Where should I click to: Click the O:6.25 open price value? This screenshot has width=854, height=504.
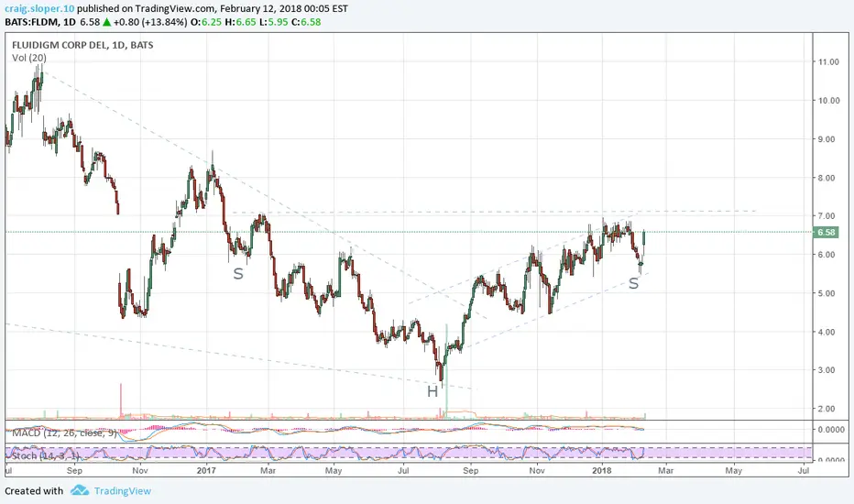pyautogui.click(x=204, y=22)
